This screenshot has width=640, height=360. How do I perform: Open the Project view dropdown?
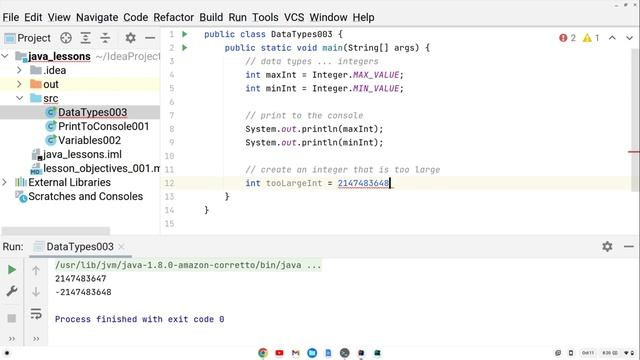coord(27,38)
